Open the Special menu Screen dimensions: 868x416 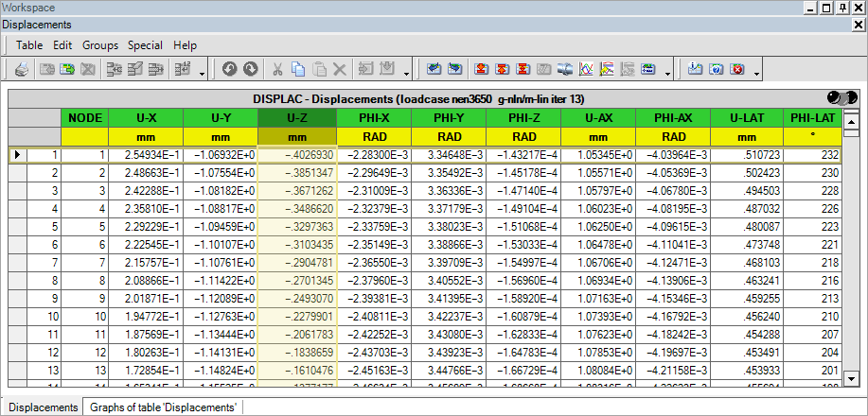coord(145,44)
